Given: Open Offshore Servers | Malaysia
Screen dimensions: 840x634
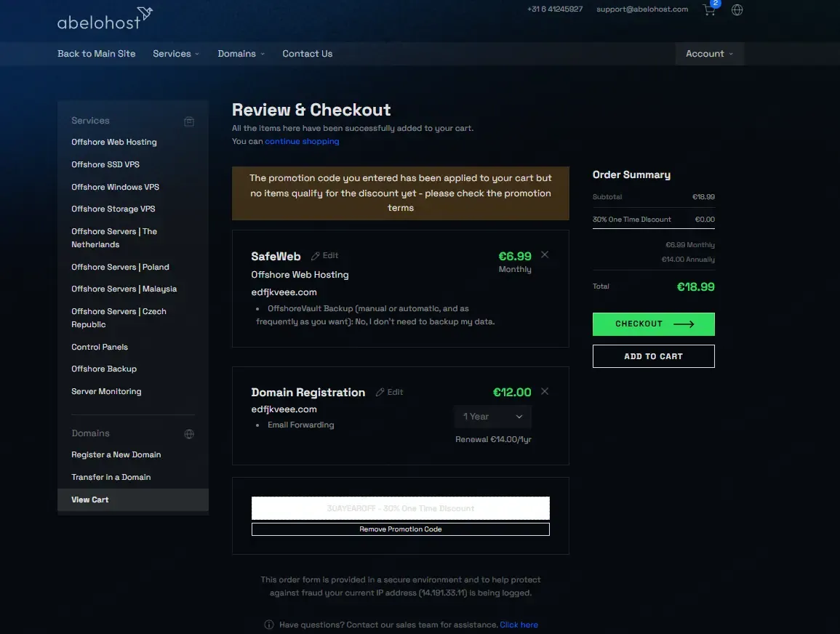Looking at the screenshot, I should coord(124,289).
